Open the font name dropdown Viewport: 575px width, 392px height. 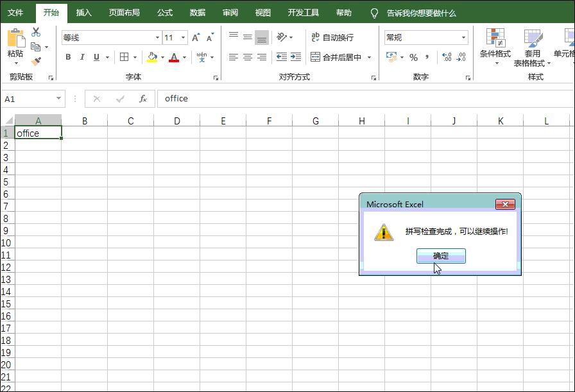[x=157, y=37]
